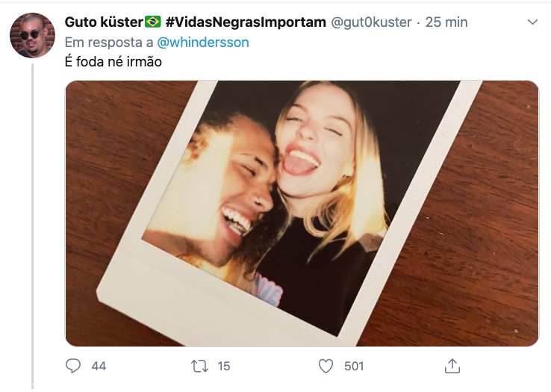This screenshot has width=551, height=392.
Task: Click the 25 min timestamp
Action: click(446, 22)
